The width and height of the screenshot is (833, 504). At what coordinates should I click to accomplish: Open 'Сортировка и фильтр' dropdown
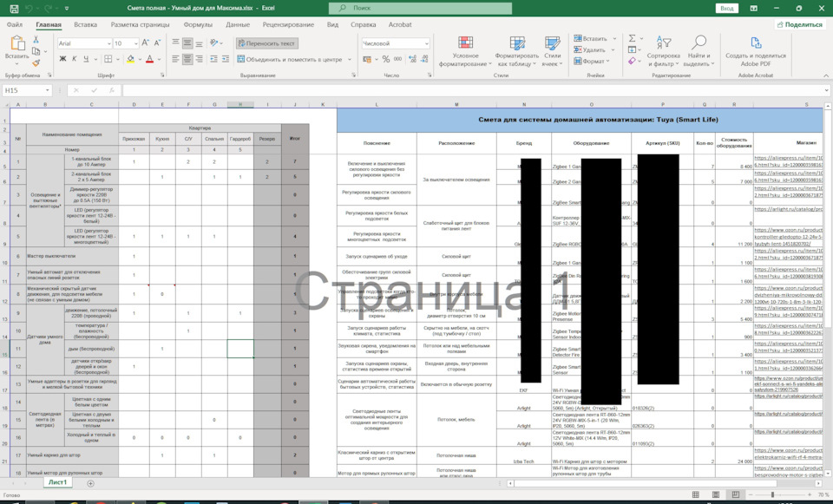(663, 51)
